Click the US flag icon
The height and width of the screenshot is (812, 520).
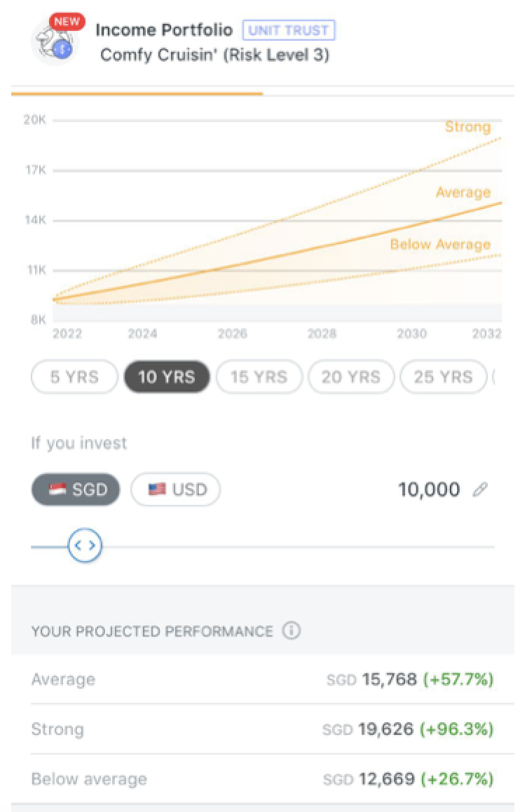pos(157,489)
